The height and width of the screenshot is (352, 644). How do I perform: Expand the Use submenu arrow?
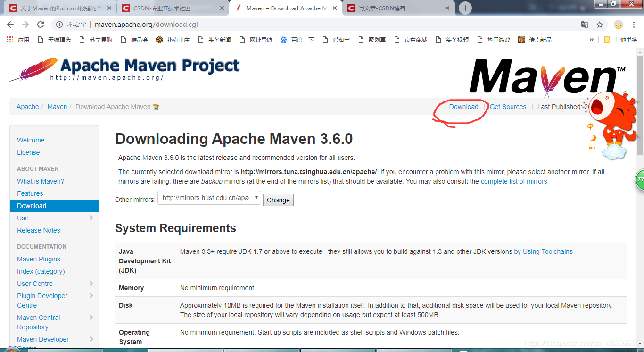[x=91, y=218]
